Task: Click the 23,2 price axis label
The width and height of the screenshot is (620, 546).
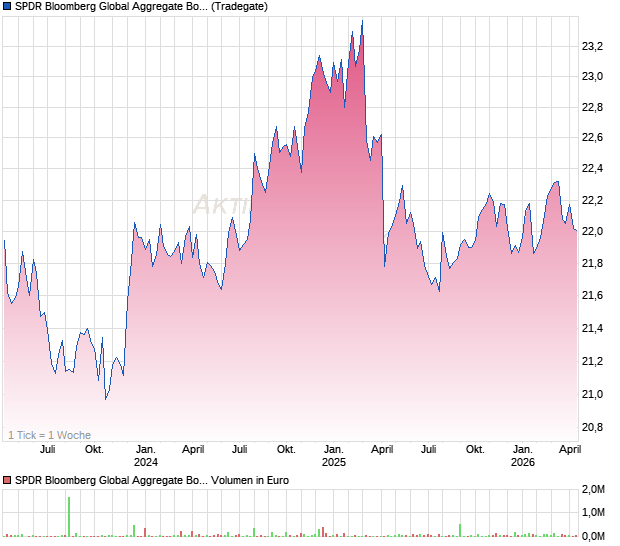Action: tap(592, 47)
